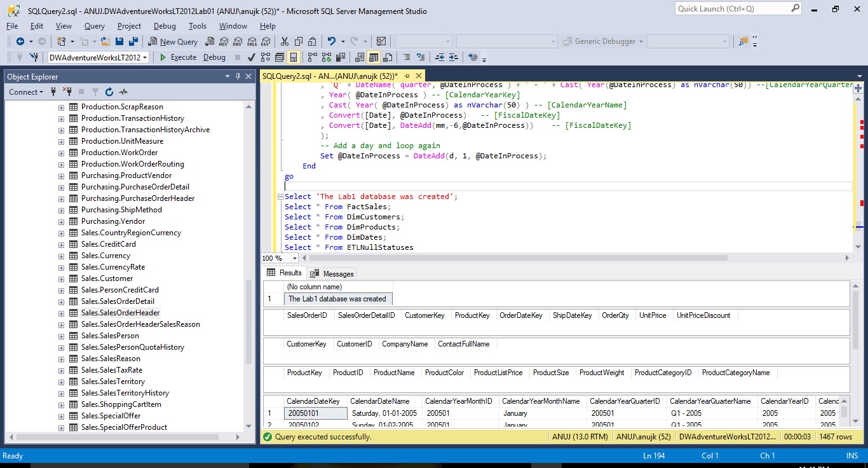
Task: Display estimated execution plan icon
Action: pos(266,57)
